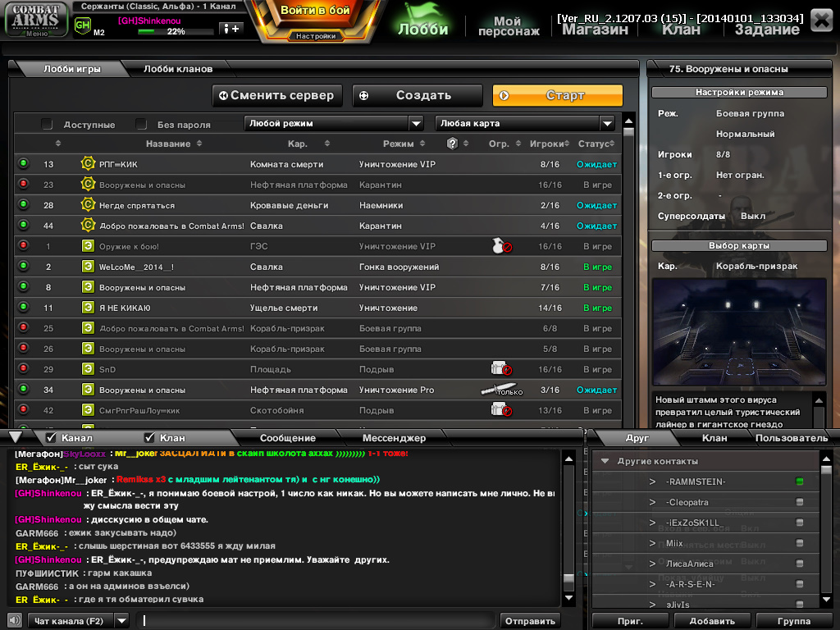The width and height of the screenshot is (840, 630).
Task: Sort rooms by Статус column
Action: pos(596,144)
